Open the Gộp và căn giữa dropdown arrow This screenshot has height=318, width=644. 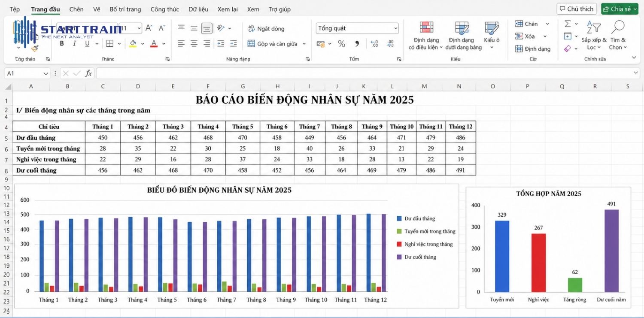[304, 43]
